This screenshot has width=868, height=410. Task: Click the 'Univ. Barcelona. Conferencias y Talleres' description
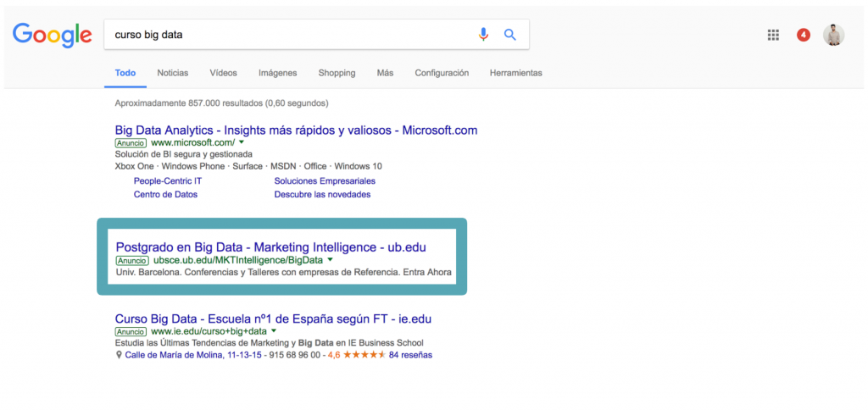coord(284,272)
